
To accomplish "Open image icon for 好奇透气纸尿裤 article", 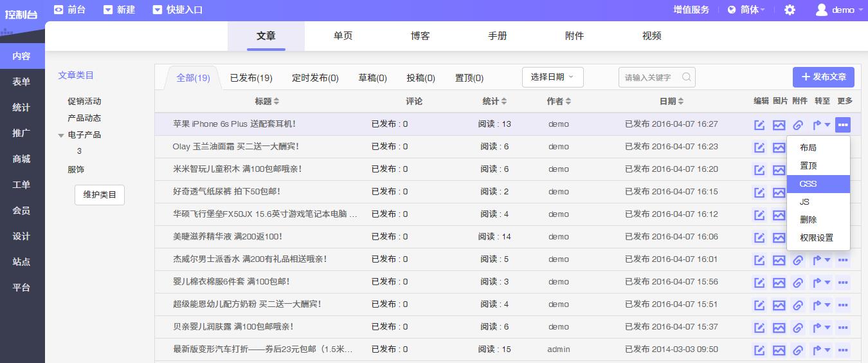I will click(x=779, y=192).
